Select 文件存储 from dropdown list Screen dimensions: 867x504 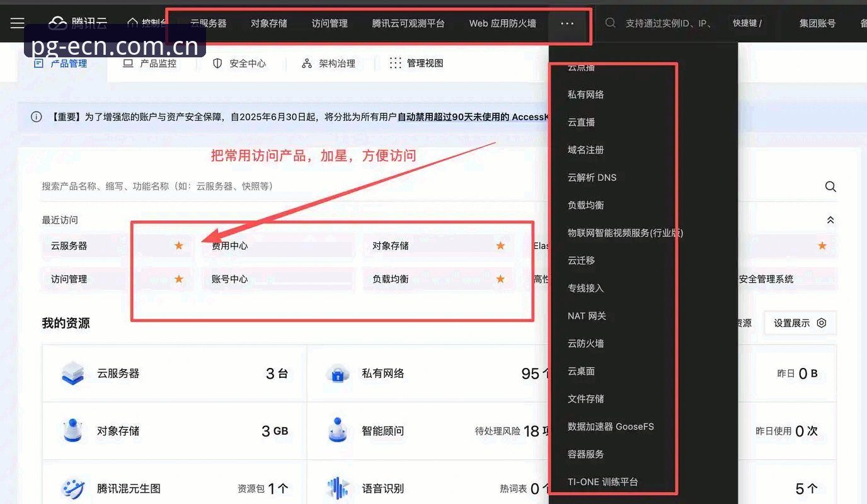(x=586, y=399)
